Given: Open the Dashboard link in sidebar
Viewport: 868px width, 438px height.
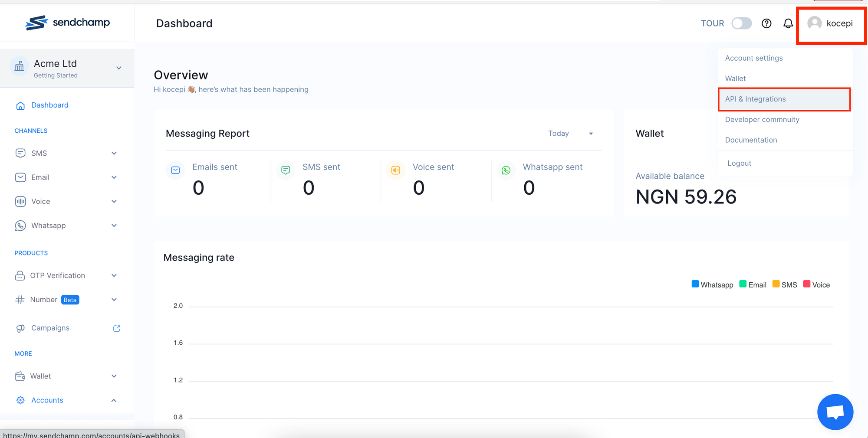Looking at the screenshot, I should (x=49, y=105).
